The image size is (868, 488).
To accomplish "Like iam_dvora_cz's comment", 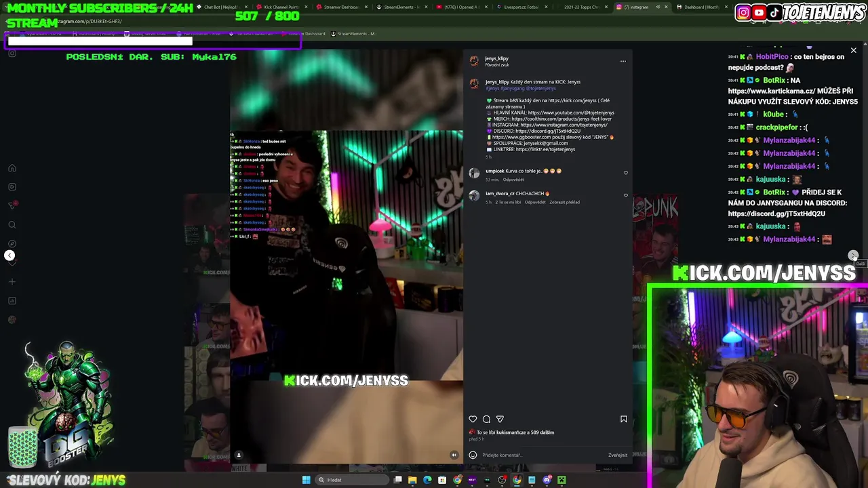I will pyautogui.click(x=625, y=195).
